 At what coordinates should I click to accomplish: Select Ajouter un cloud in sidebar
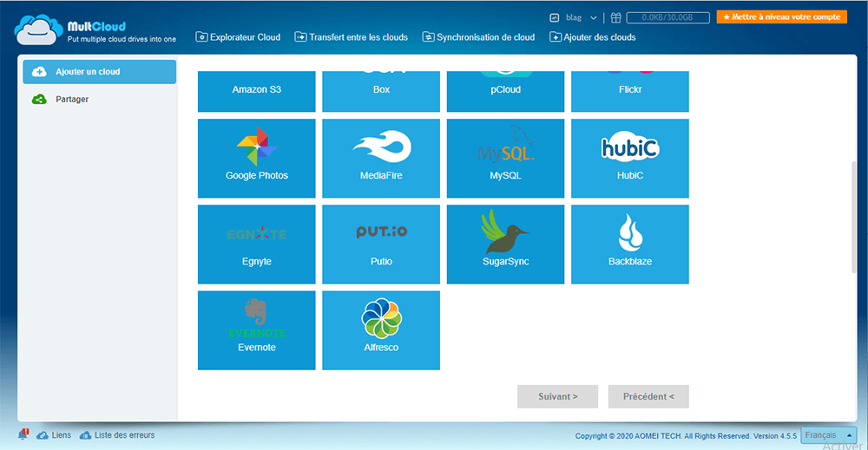[100, 72]
